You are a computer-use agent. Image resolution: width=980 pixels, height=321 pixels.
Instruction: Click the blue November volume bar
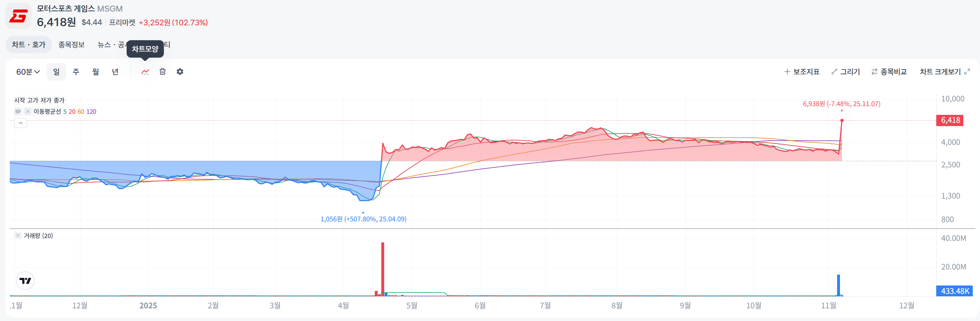[x=839, y=285]
